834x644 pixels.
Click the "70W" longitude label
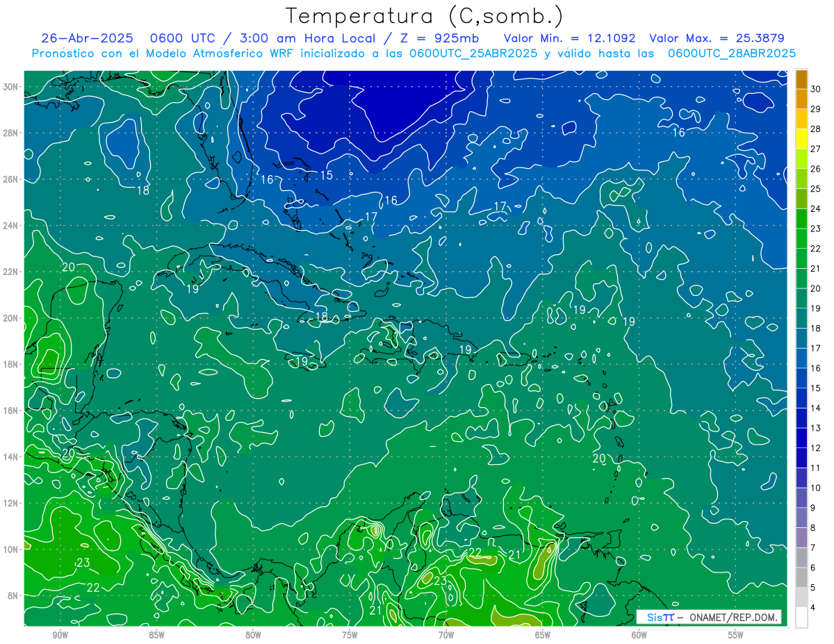446,636
